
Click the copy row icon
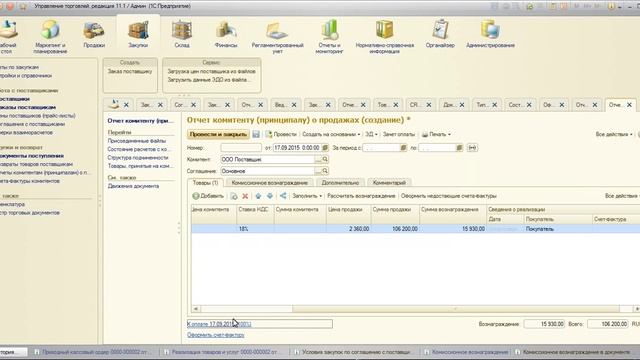[234, 196]
